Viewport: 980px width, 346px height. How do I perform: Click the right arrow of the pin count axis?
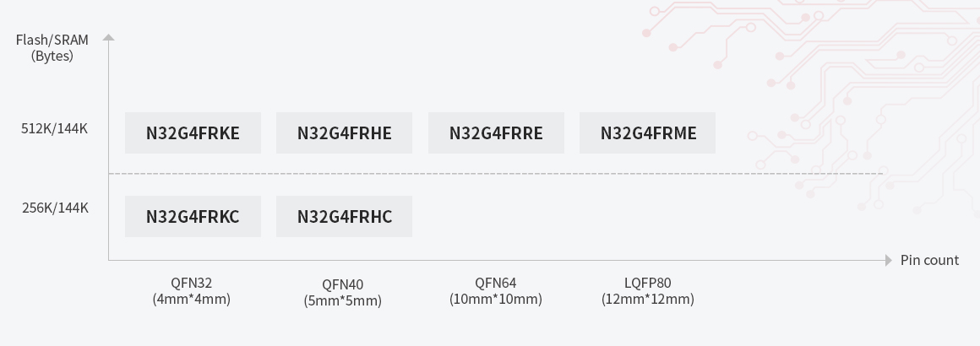click(888, 261)
